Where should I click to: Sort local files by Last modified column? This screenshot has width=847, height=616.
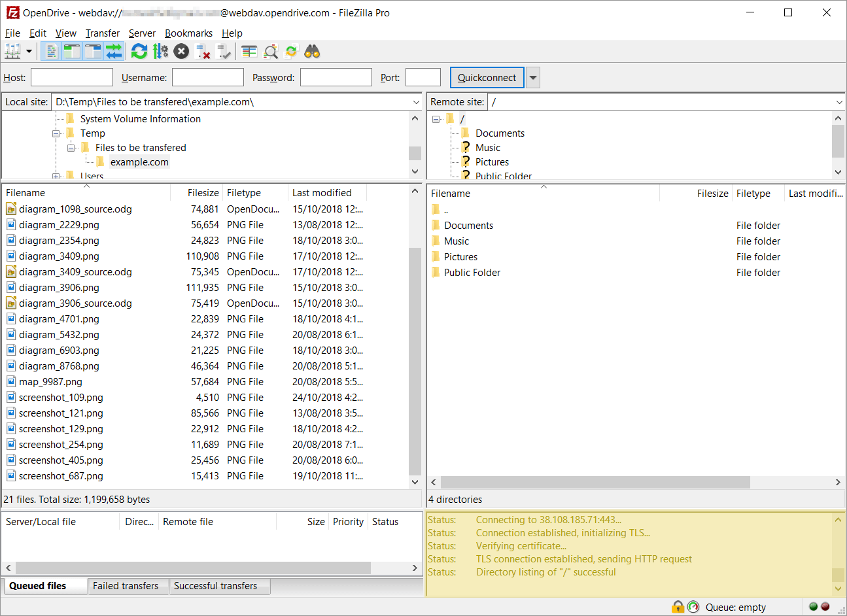[x=327, y=193]
